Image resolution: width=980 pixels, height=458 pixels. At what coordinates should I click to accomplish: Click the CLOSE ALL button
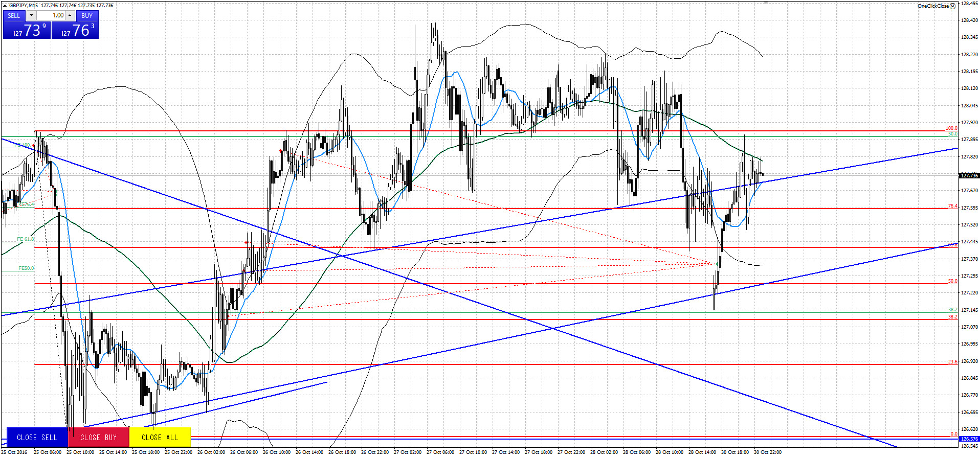160,438
